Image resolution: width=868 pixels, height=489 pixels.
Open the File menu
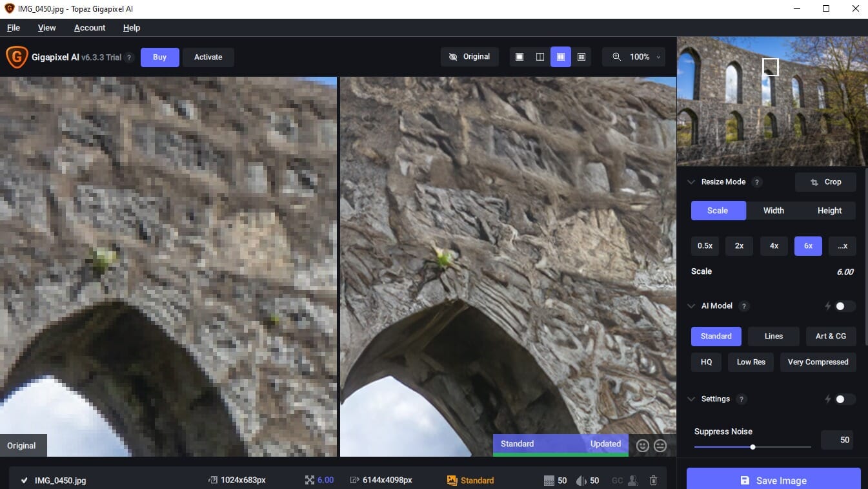[13, 28]
